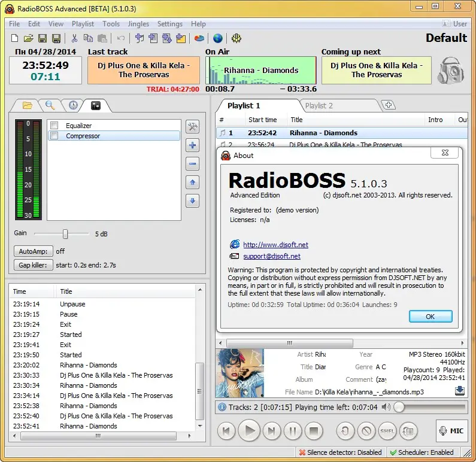The height and width of the screenshot is (462, 476).
Task: Click the Add command toolbar icon
Action: [166, 38]
